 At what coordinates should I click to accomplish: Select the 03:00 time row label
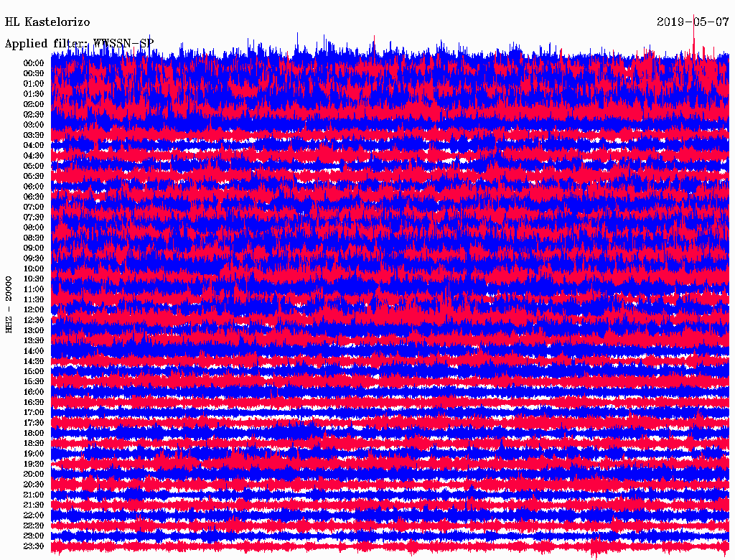(x=34, y=125)
